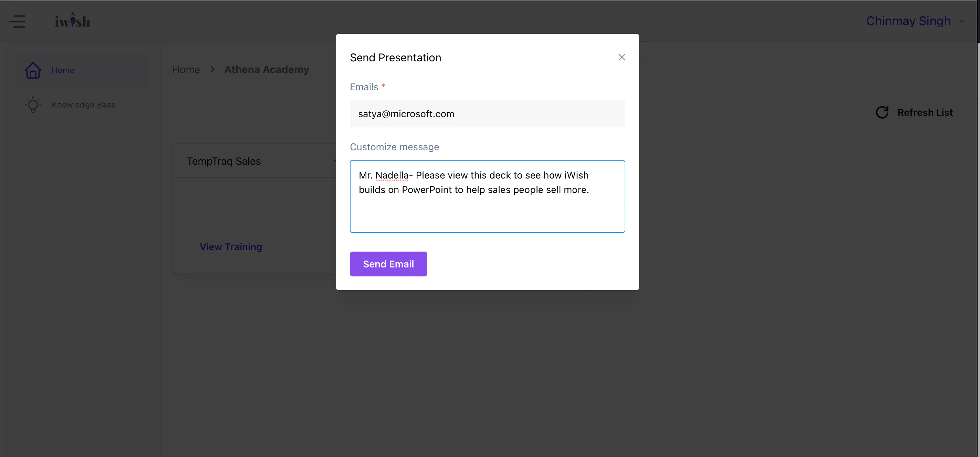
Task: Click the Emails field label
Action: (364, 87)
